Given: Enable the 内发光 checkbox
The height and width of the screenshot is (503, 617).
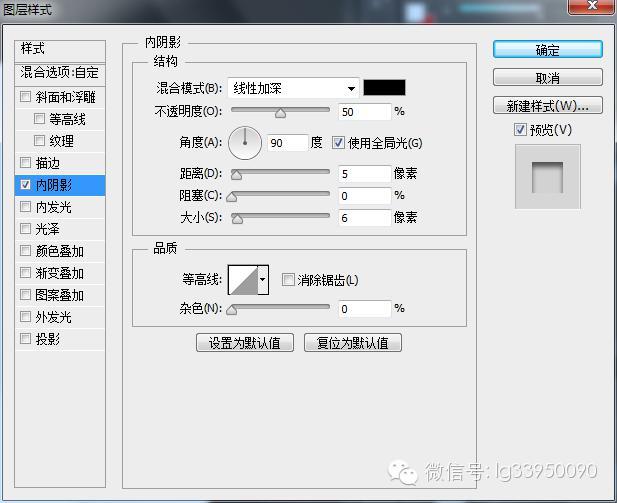Looking at the screenshot, I should pyautogui.click(x=26, y=207).
